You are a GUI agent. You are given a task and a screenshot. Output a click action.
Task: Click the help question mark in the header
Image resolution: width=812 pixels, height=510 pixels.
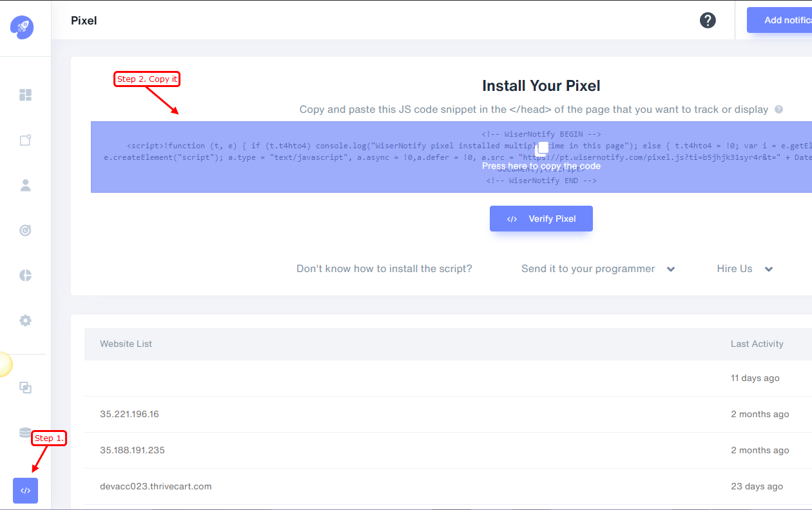point(708,20)
